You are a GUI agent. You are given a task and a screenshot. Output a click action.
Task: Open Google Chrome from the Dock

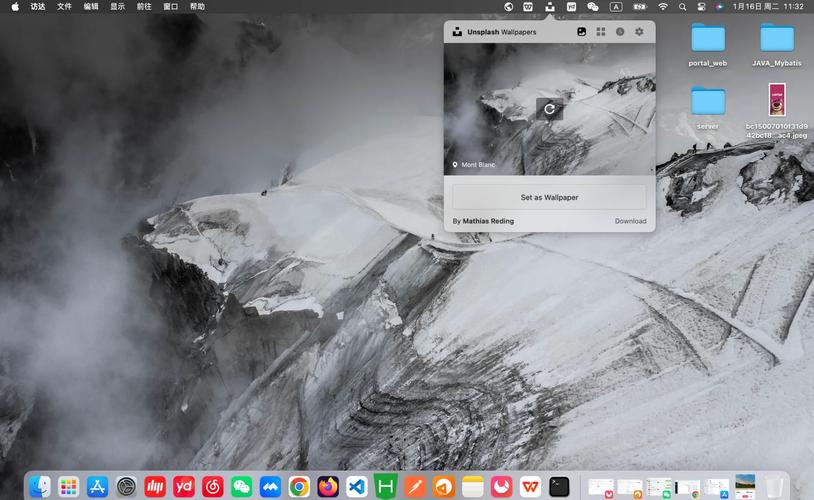[299, 487]
